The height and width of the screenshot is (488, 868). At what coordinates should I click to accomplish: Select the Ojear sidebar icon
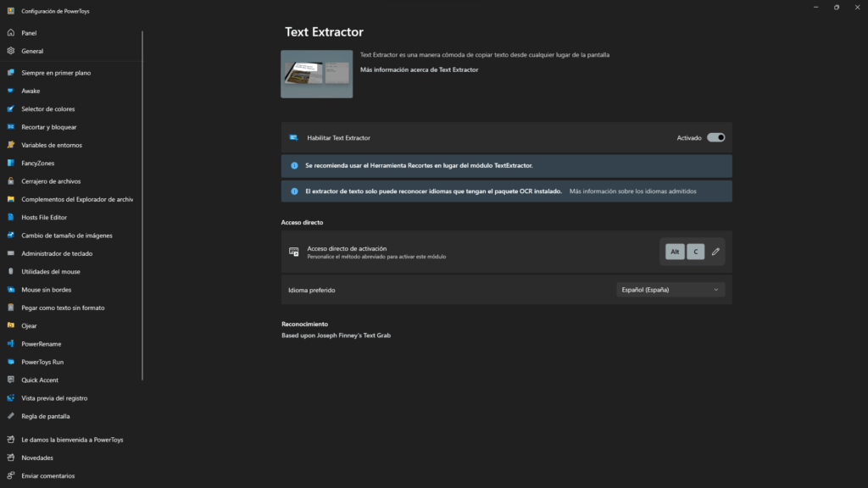click(11, 325)
